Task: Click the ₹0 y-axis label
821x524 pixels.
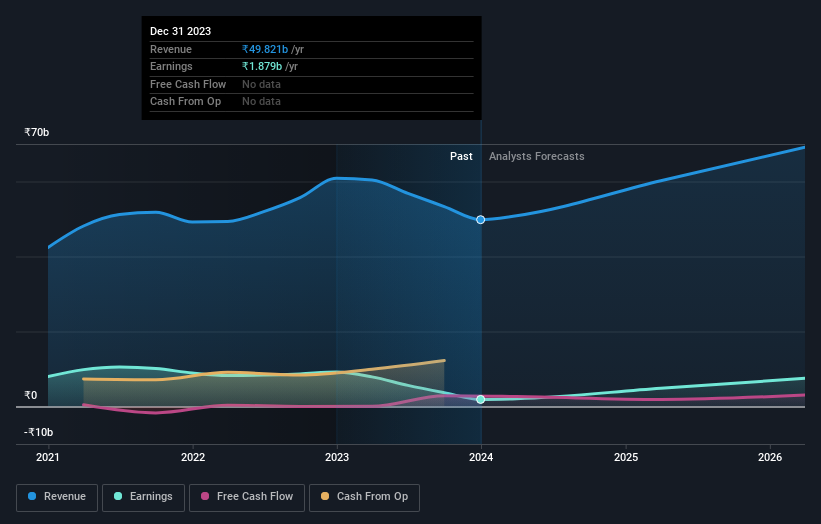Action: click(x=31, y=395)
